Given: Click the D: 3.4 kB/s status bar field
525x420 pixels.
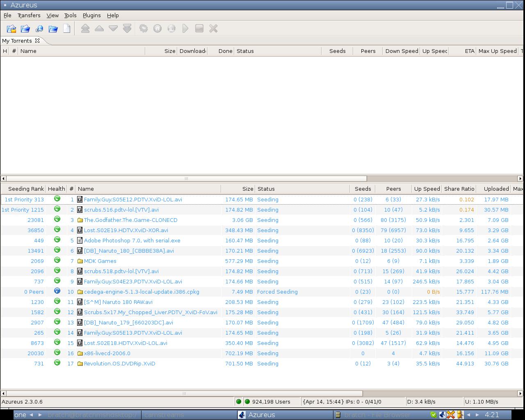Looking at the screenshot, I should point(434,402).
